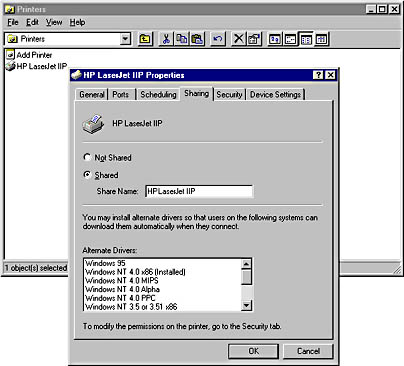Click the printer icon on the Sharing tab
The image size is (404, 366).
[x=93, y=124]
